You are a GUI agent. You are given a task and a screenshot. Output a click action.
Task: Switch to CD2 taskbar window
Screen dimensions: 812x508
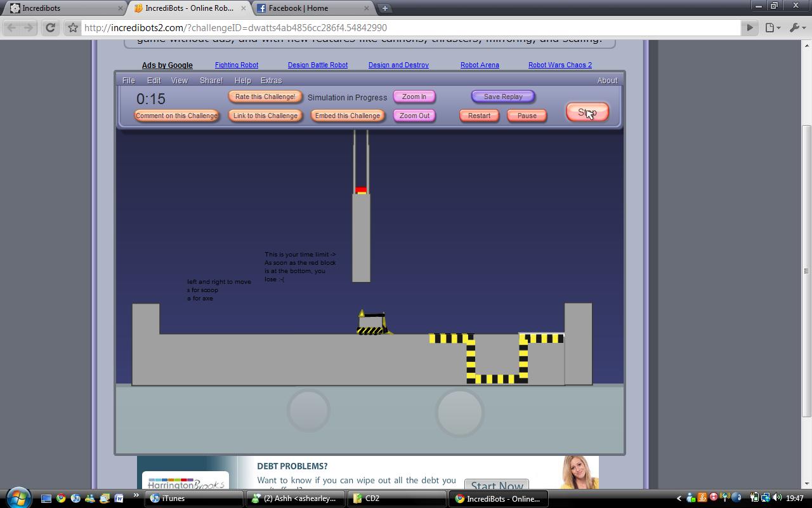pyautogui.click(x=397, y=498)
